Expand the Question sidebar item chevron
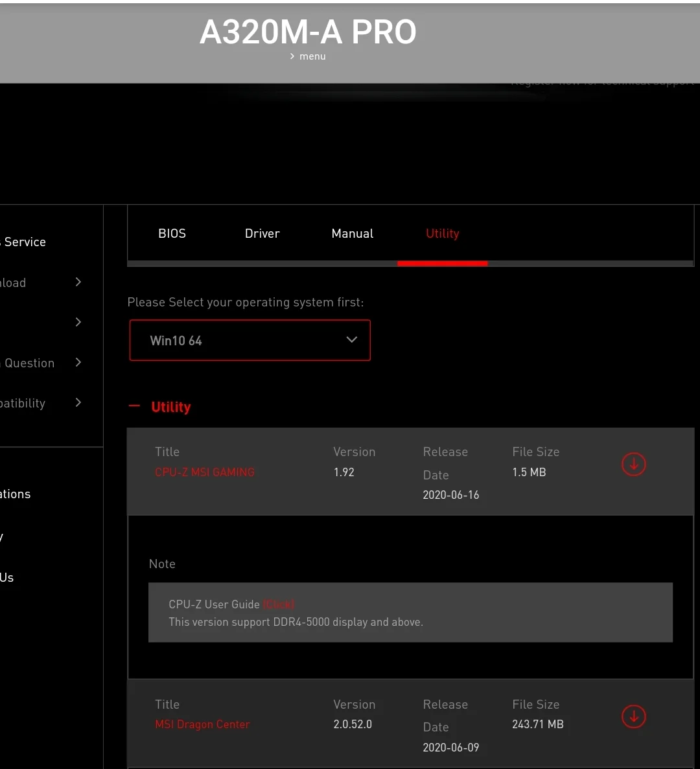 (x=78, y=363)
